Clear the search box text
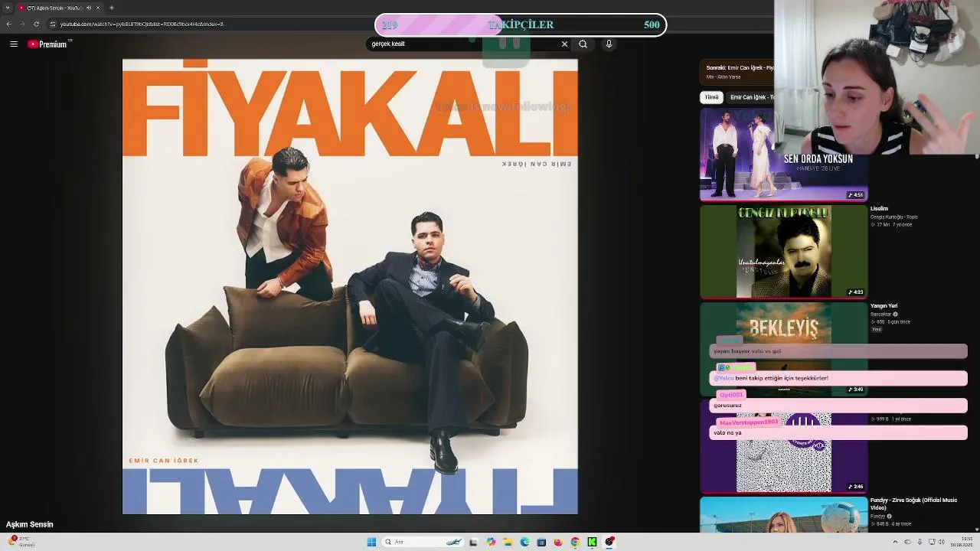Image resolution: width=980 pixels, height=551 pixels. point(564,44)
